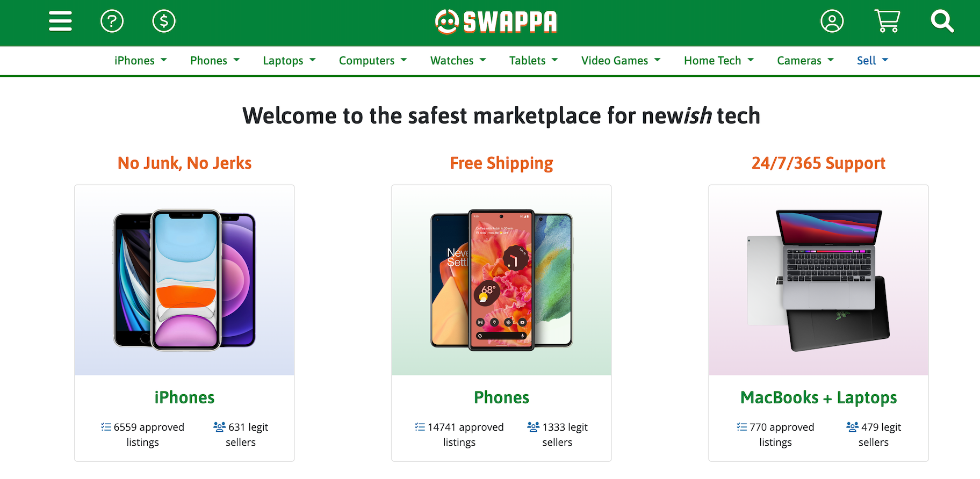
Task: Click the Phones card product image
Action: click(501, 279)
